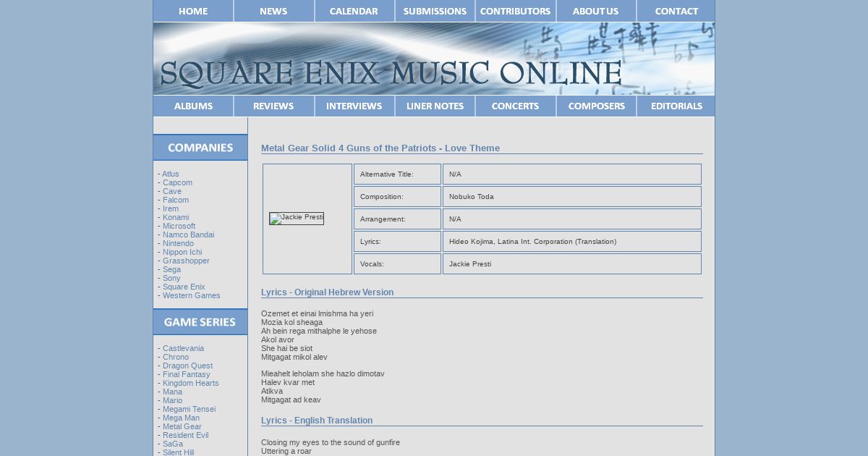The width and height of the screenshot is (868, 456).
Task: Click the Love Theme page title
Action: (x=380, y=148)
